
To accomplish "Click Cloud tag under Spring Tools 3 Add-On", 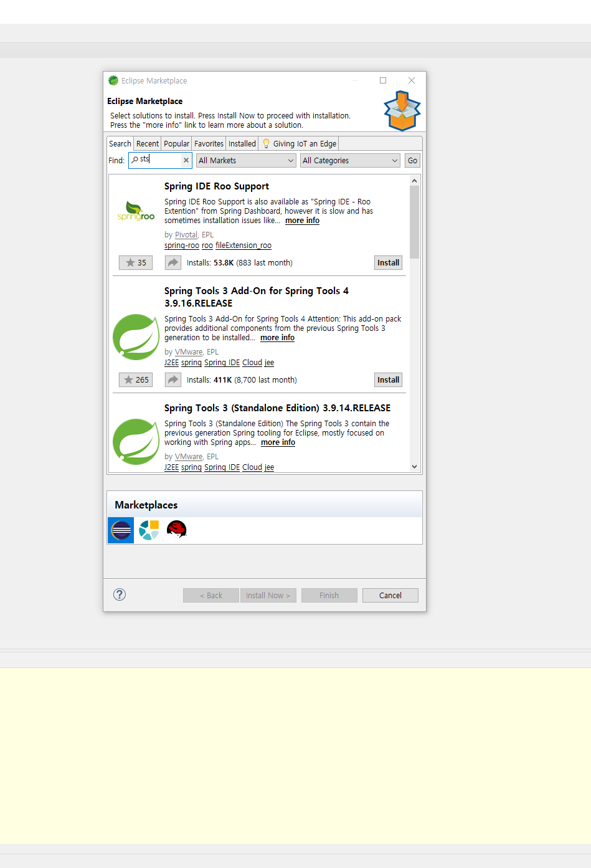I will pos(252,363).
